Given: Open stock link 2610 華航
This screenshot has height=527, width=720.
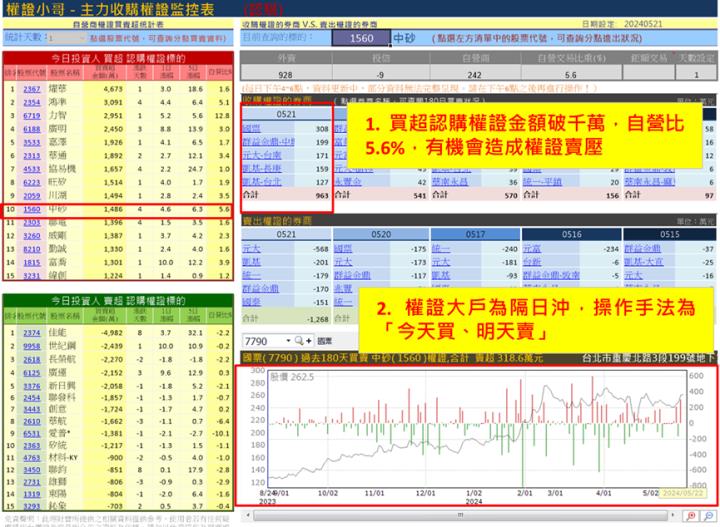Looking at the screenshot, I should point(32,421).
